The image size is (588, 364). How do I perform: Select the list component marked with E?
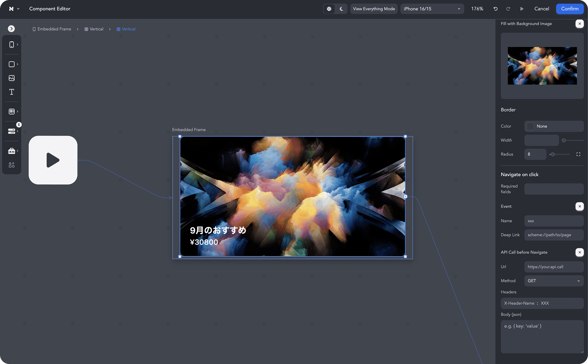click(12, 131)
